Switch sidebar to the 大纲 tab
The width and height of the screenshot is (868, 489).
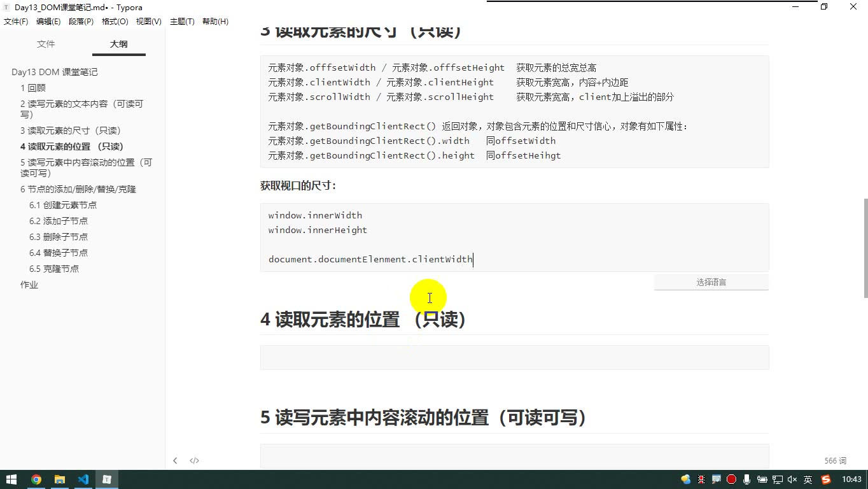118,44
